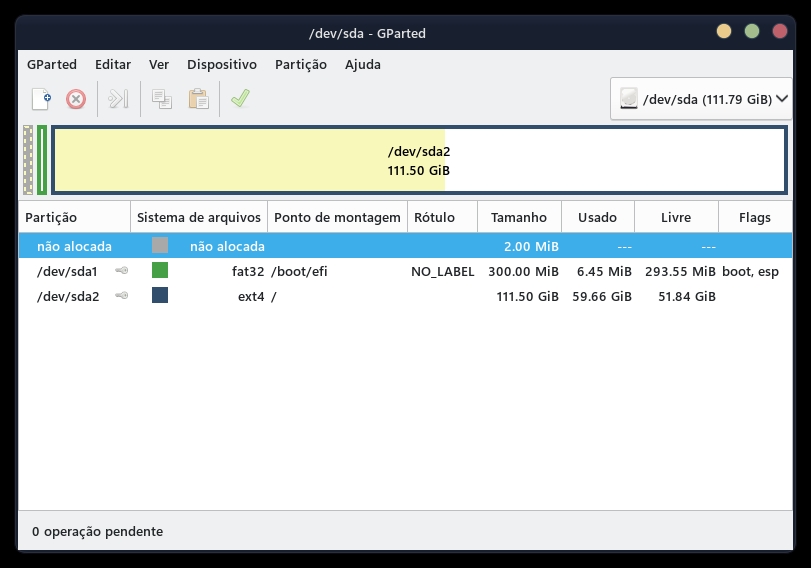Select the /dev/sda2 partition name
The image size is (811, 568).
[x=68, y=296]
